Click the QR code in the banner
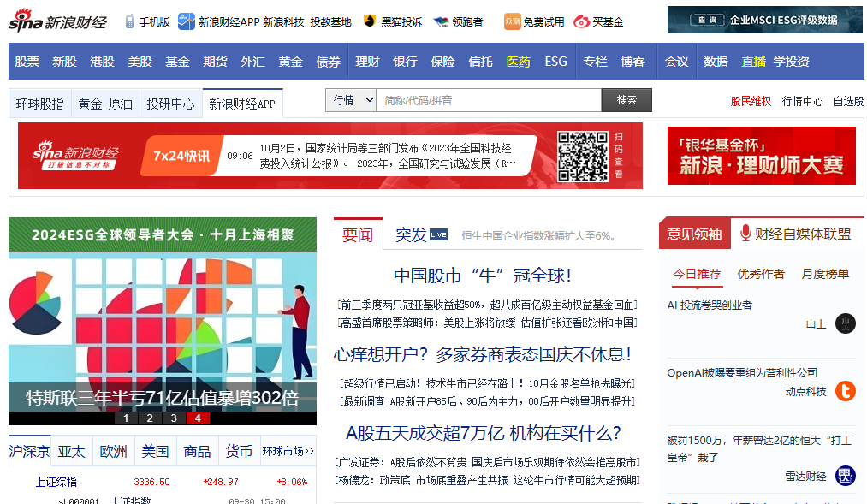Screen dimensions: 867x504 (x=582, y=156)
